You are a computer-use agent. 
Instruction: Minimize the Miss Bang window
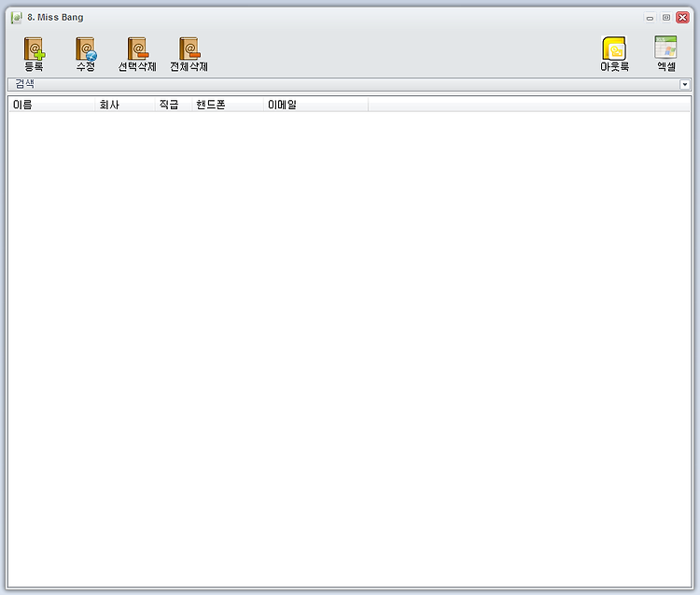[650, 18]
